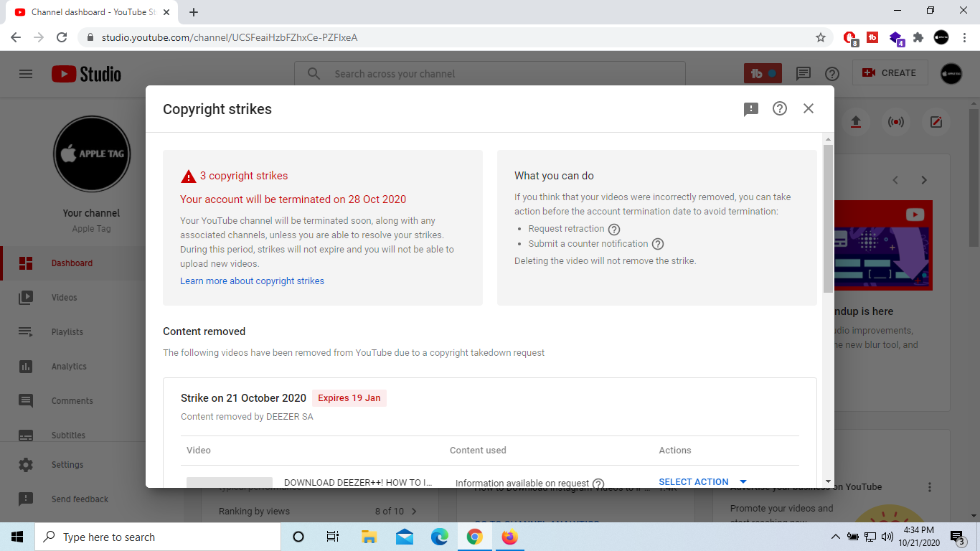Click the address bar URL
Viewport: 980px width, 551px height.
[x=230, y=37]
